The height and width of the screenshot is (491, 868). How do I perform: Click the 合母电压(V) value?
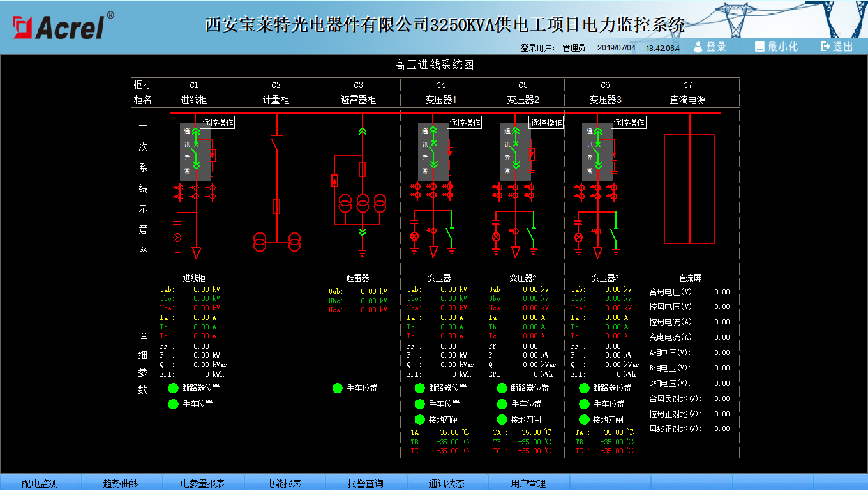(722, 292)
